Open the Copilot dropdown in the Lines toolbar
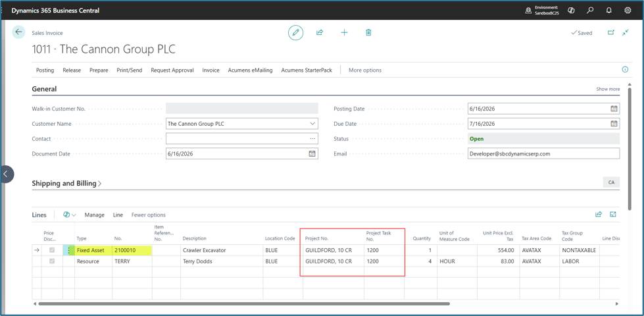 [70, 215]
